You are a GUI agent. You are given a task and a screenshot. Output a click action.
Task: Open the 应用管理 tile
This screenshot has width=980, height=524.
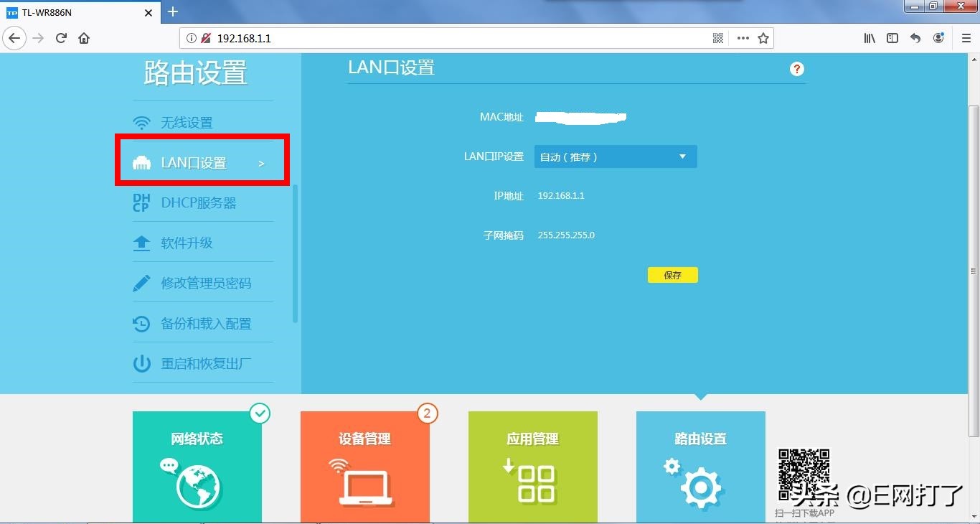coord(533,467)
